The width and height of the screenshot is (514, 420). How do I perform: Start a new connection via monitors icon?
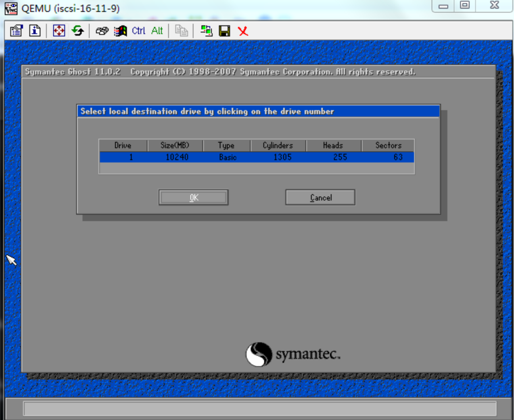206,31
